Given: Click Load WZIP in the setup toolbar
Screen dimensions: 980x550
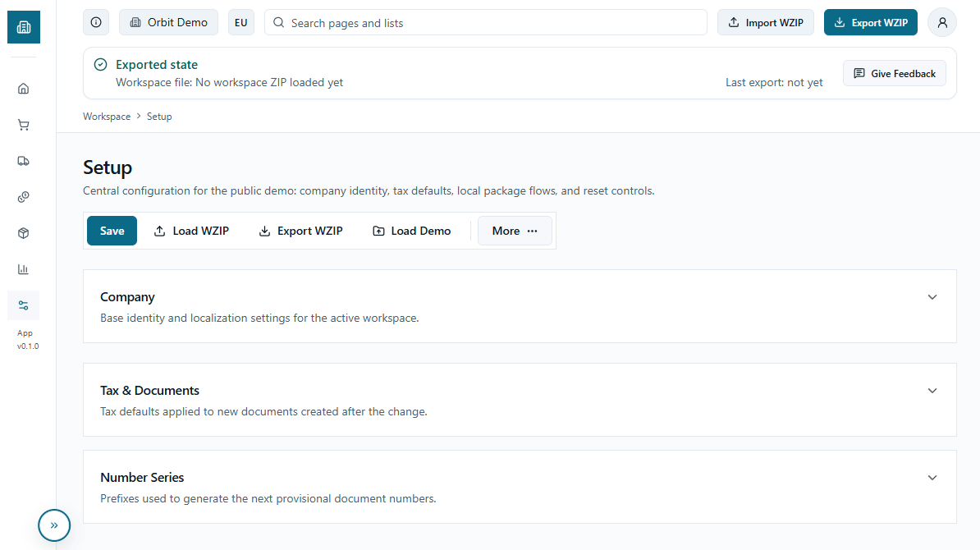Looking at the screenshot, I should pos(191,231).
